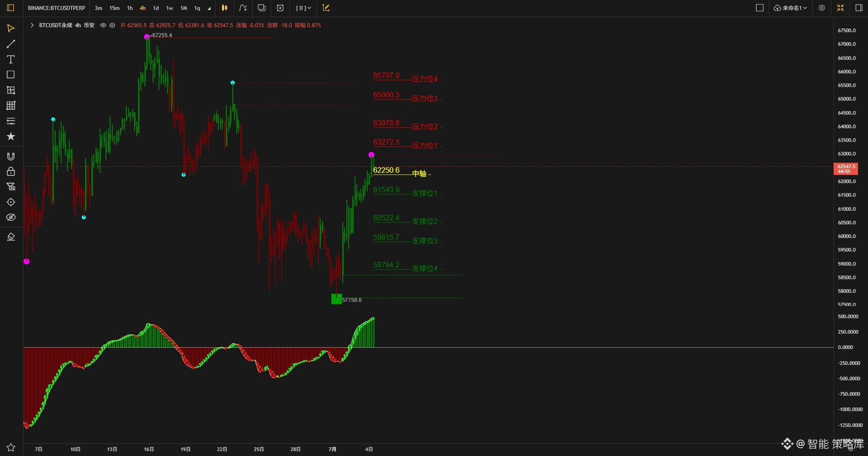868x456 pixels.
Task: Switch to the 1h timeframe
Action: [130, 8]
